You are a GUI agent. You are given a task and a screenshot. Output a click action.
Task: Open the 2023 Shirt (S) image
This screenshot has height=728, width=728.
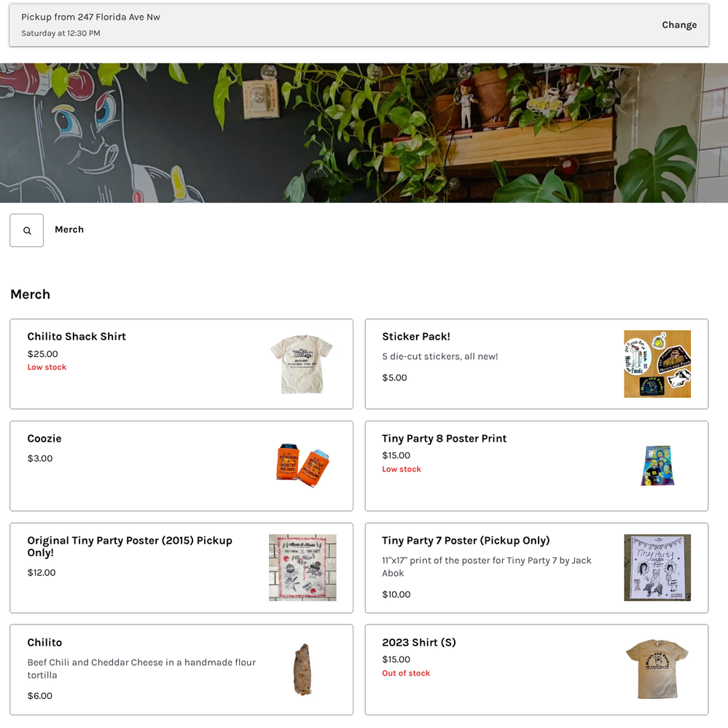(657, 669)
